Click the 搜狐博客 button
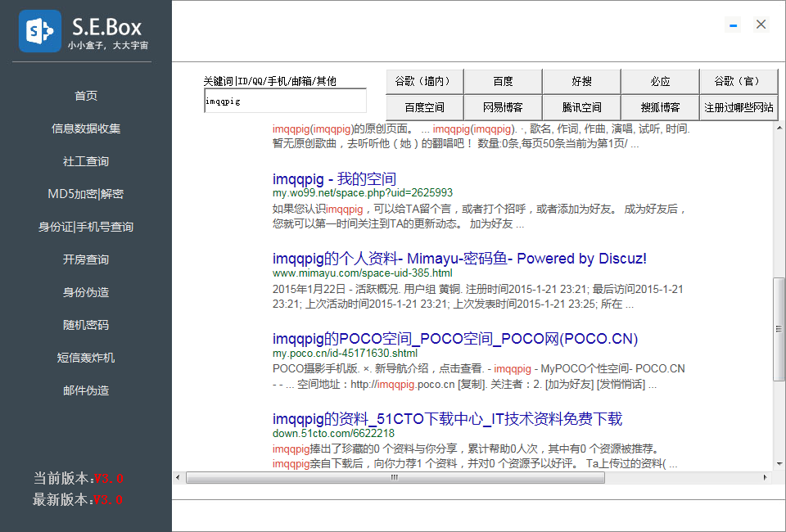This screenshot has width=786, height=532. coord(660,107)
